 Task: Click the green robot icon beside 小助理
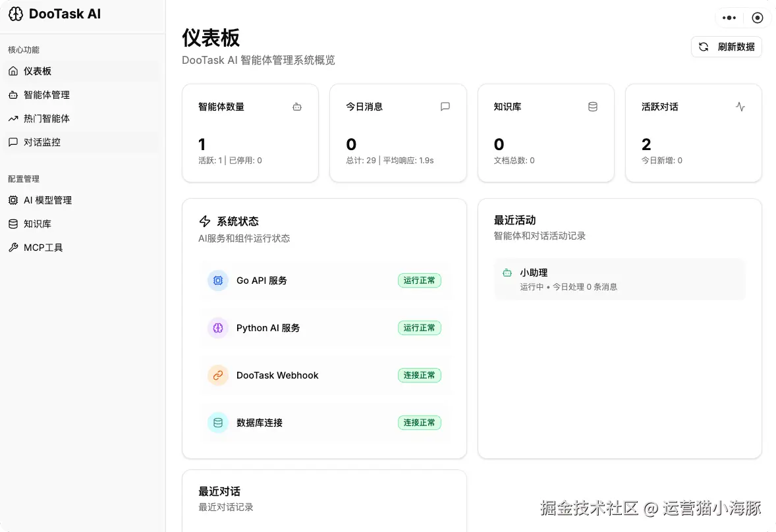pos(507,273)
